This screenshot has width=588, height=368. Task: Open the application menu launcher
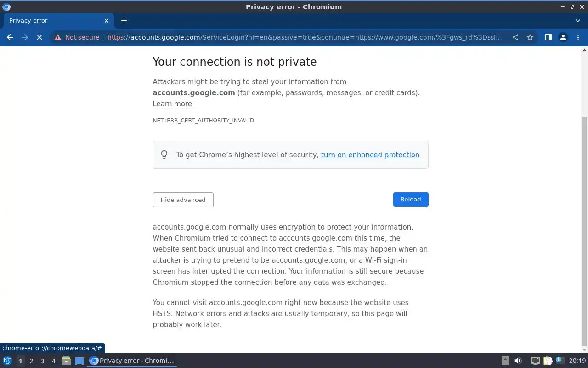pyautogui.click(x=7, y=361)
